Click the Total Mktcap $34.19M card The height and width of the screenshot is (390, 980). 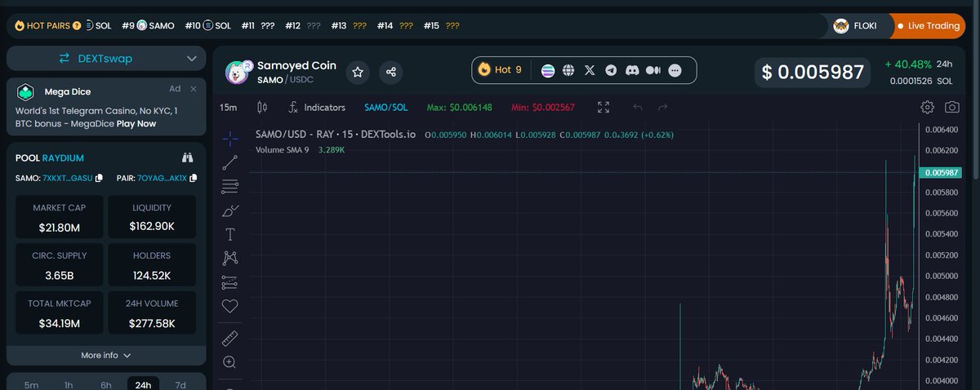59,312
